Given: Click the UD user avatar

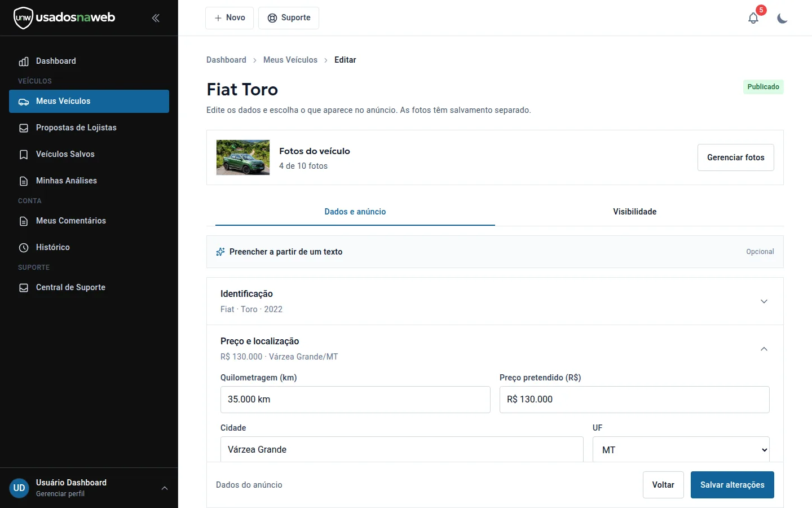Looking at the screenshot, I should (x=19, y=488).
